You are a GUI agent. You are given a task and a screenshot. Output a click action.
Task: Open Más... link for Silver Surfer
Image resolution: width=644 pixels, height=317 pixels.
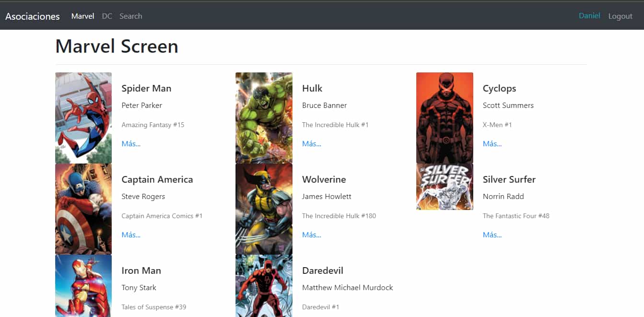[x=492, y=235]
